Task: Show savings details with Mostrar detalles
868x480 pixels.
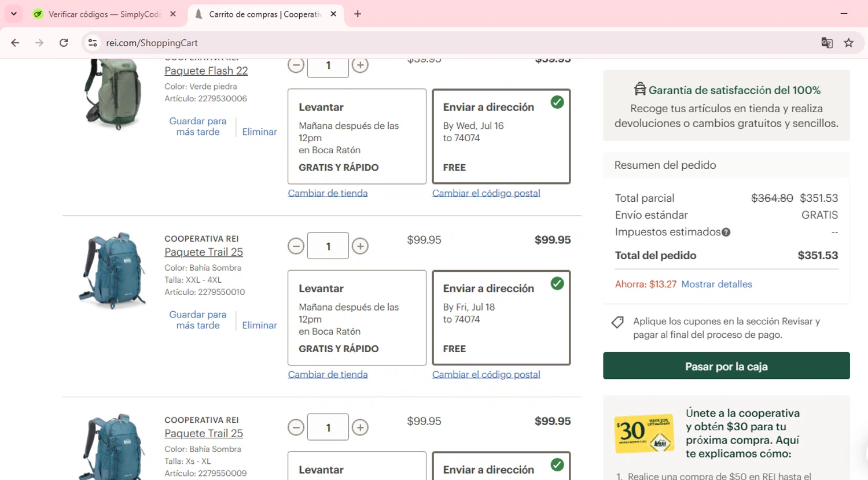Action: point(716,284)
